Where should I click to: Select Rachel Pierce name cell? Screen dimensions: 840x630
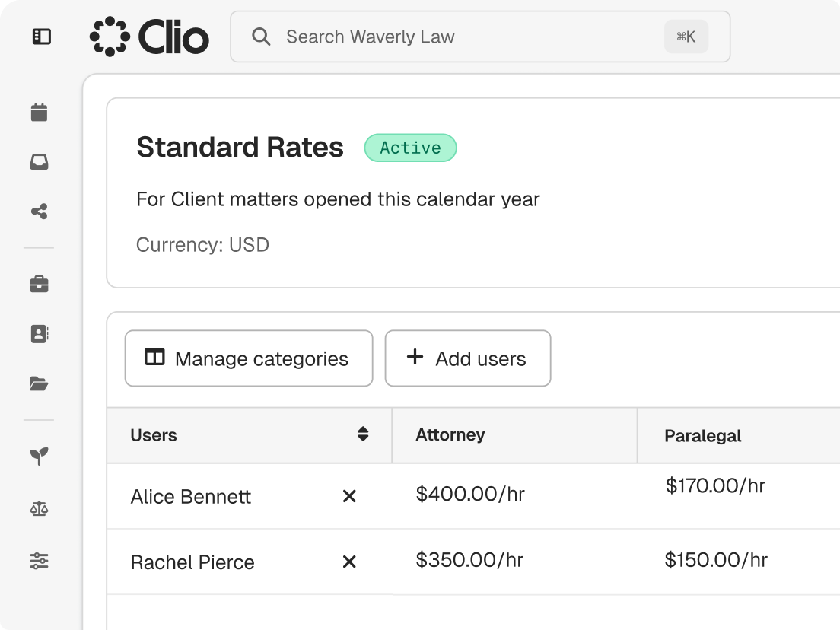[192, 562]
